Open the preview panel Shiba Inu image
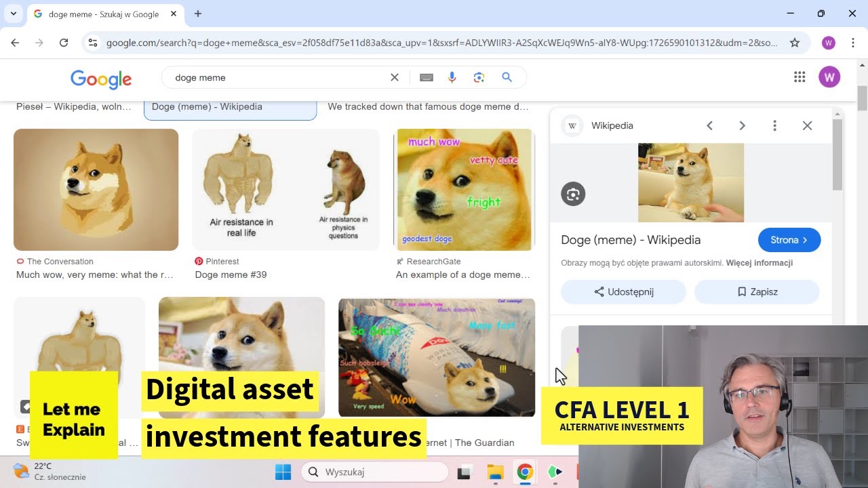Screen dimensions: 868x488 tap(691, 182)
